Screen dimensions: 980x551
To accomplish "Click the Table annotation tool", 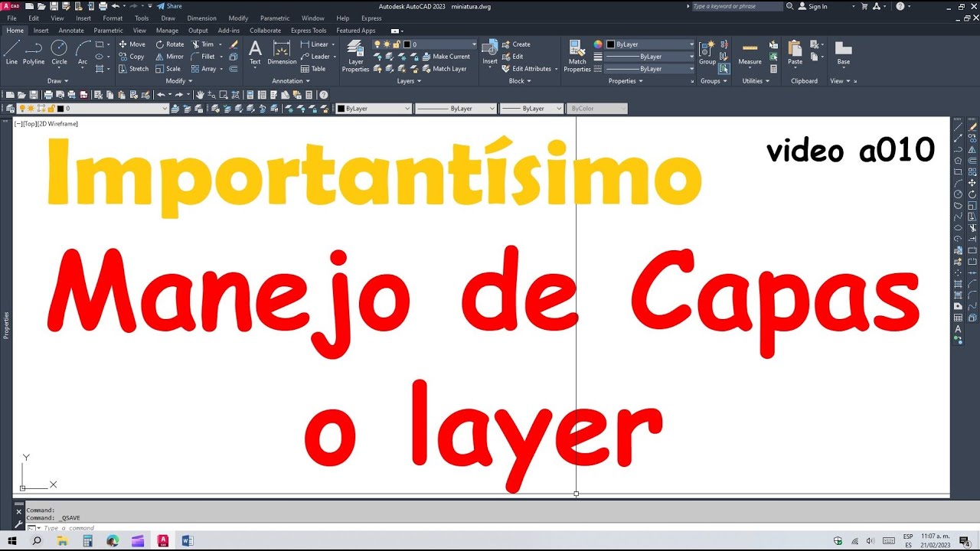I will click(313, 69).
